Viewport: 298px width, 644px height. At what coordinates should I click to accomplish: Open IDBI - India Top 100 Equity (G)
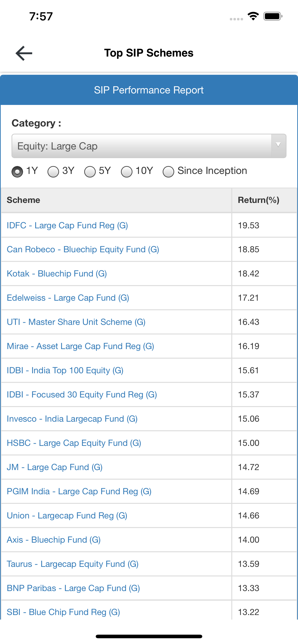pos(65,370)
